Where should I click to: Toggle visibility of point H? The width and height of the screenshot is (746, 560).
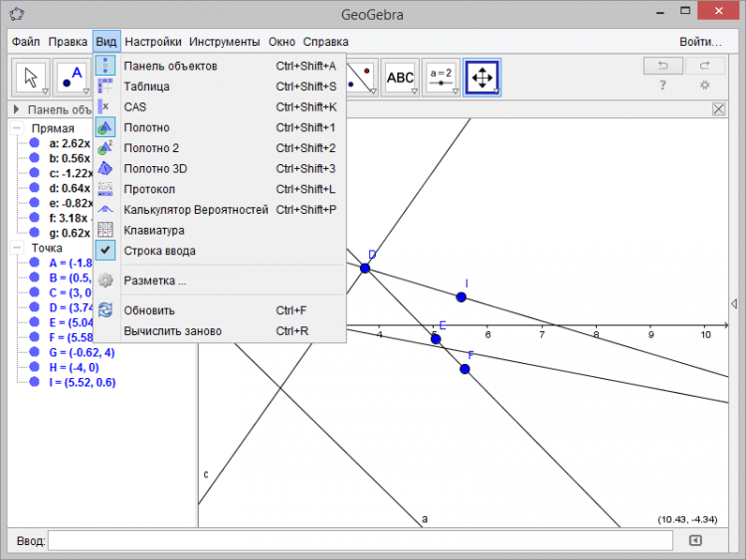(x=34, y=367)
